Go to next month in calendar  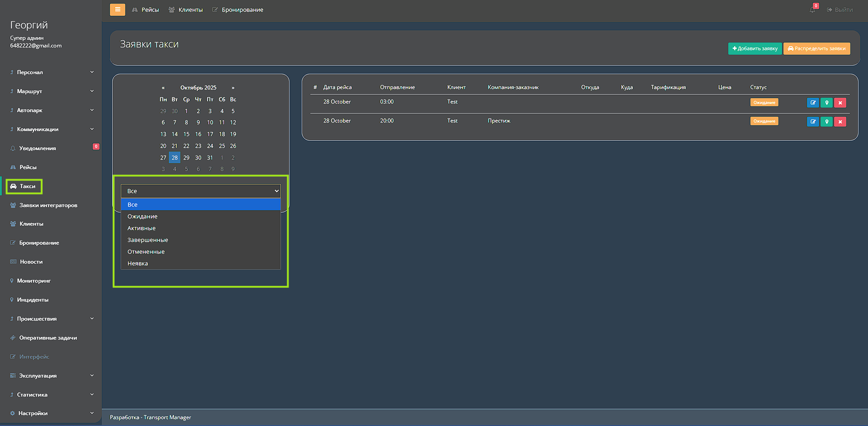pyautogui.click(x=233, y=88)
